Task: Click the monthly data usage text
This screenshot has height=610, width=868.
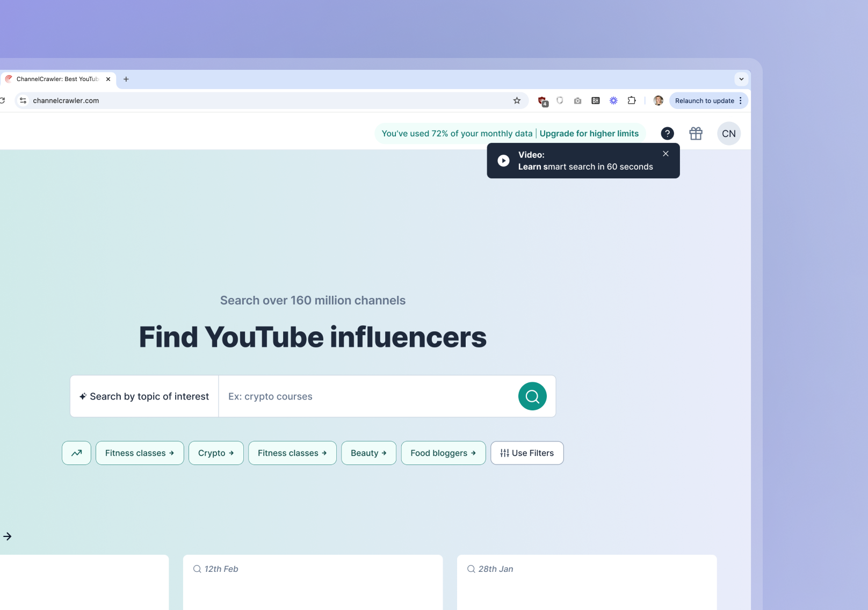Action: (457, 134)
